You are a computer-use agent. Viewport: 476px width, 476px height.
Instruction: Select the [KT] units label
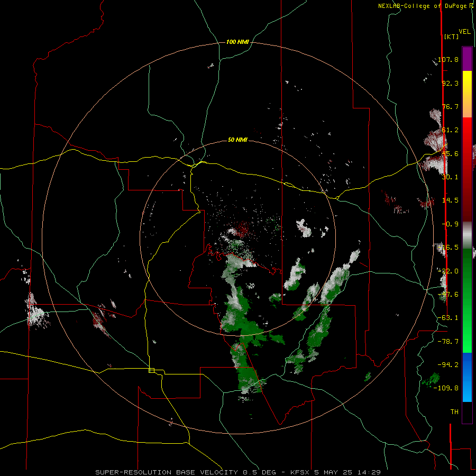[452, 36]
